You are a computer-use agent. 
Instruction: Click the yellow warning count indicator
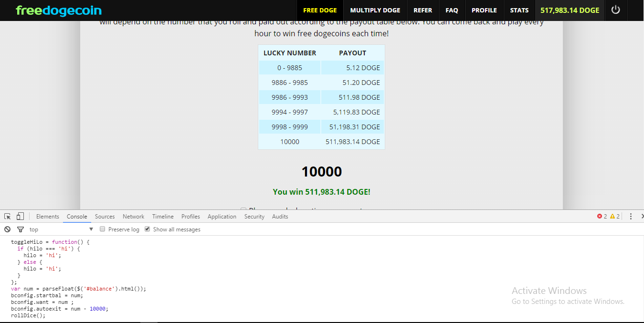click(x=615, y=216)
